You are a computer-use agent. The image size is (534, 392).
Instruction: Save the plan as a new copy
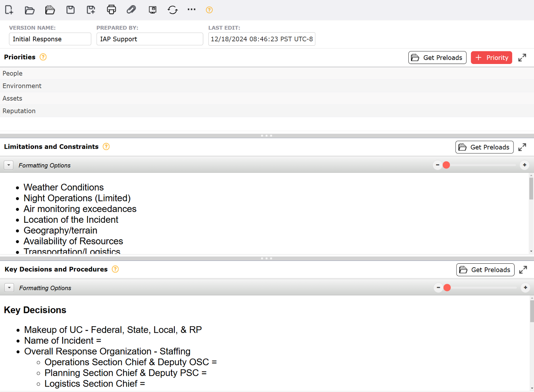[91, 10]
